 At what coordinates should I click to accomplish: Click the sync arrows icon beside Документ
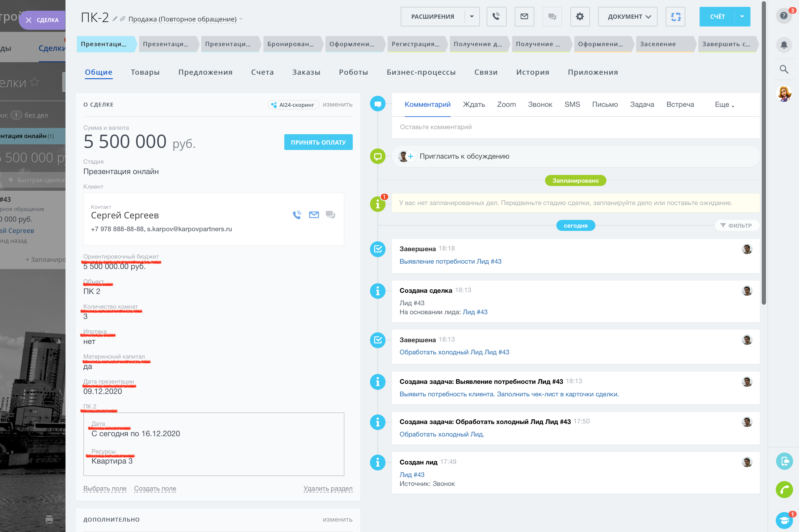click(x=675, y=17)
